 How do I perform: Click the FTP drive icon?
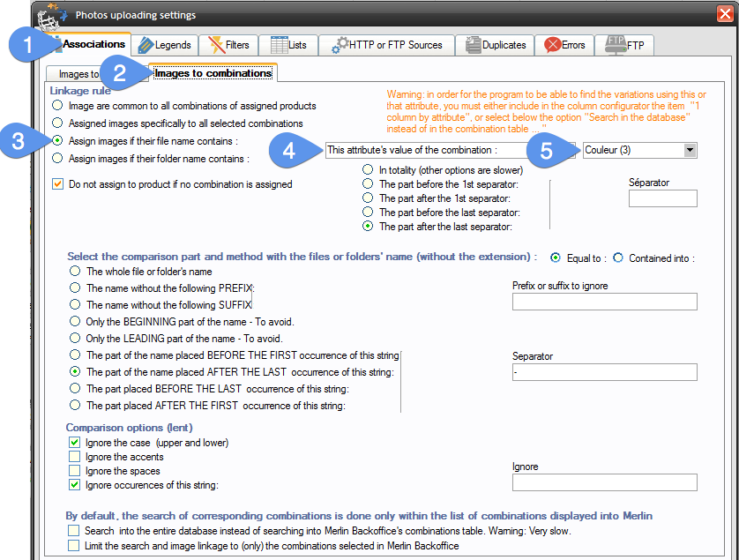[x=616, y=45]
